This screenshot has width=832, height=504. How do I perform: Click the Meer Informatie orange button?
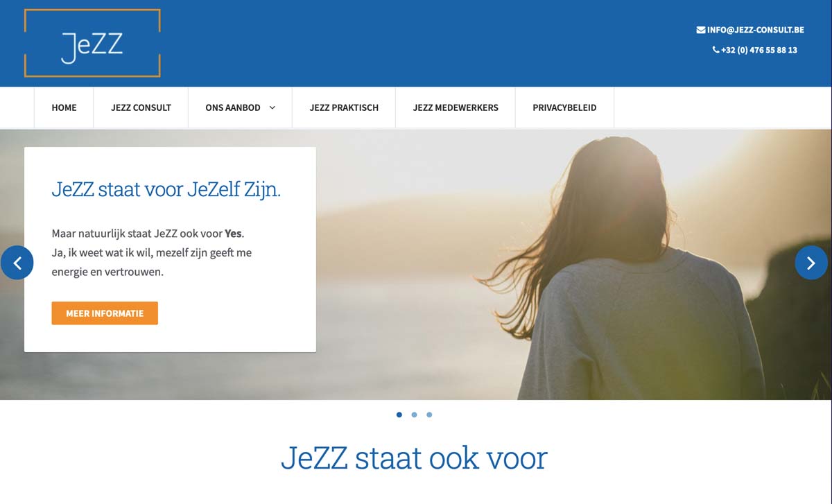[x=105, y=313]
